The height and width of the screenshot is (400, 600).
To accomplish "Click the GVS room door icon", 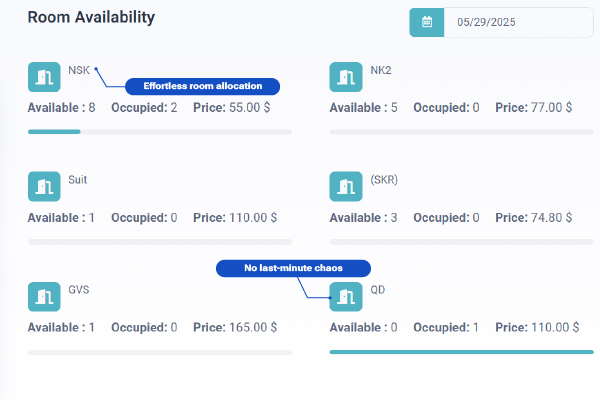I will 44,297.
